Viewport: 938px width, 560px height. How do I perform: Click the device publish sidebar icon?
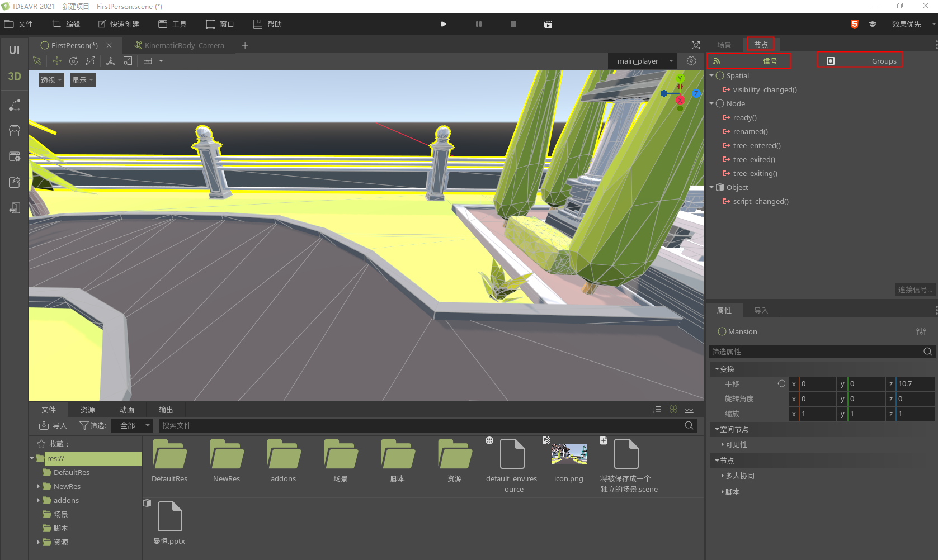[15, 208]
